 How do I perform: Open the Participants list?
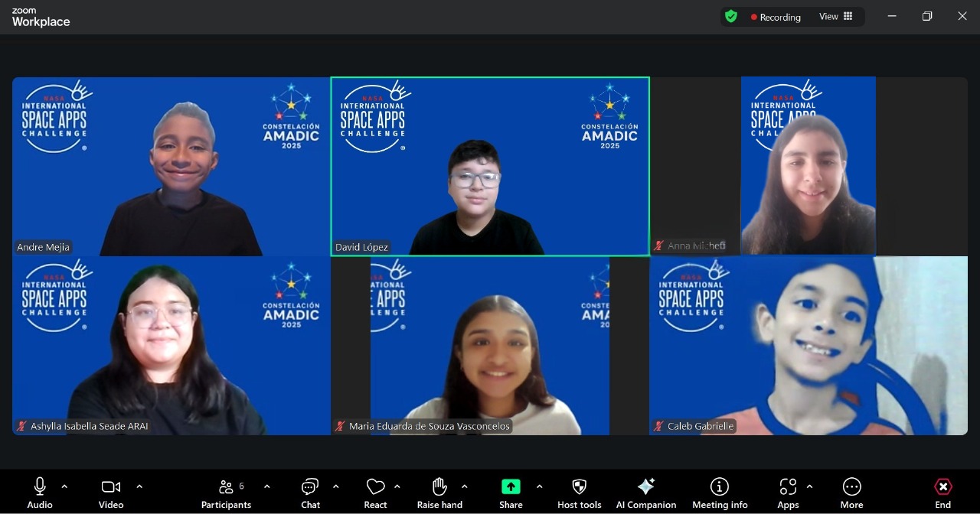226,487
